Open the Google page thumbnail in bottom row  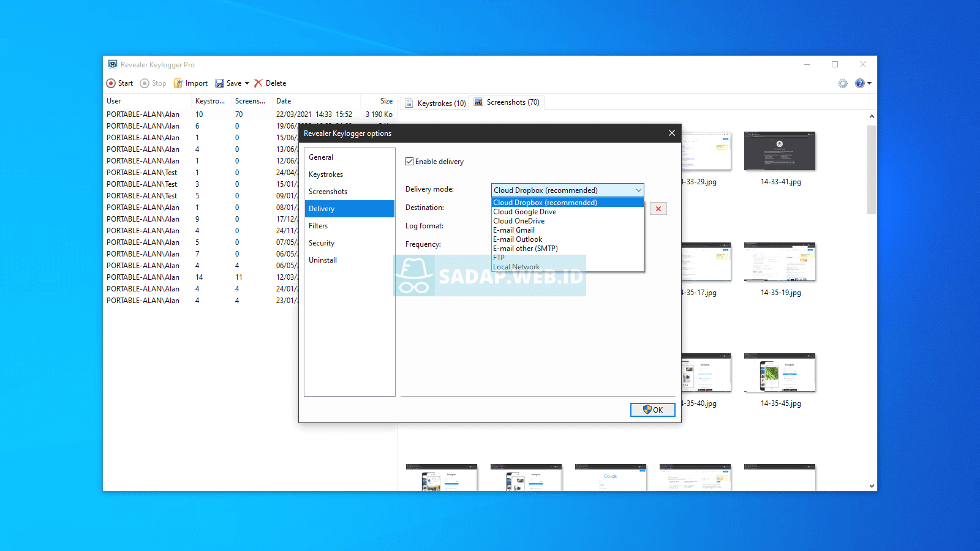pyautogui.click(x=611, y=478)
